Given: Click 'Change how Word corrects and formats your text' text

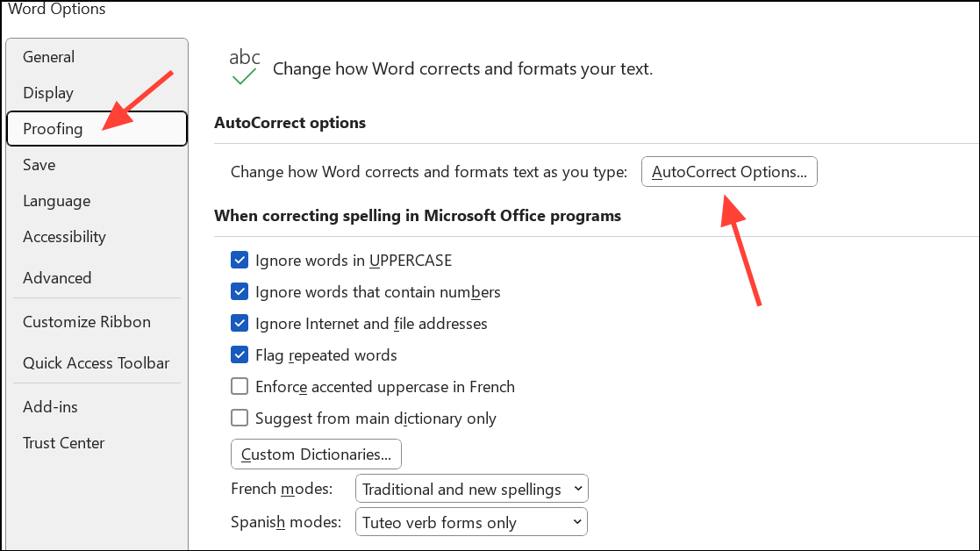Looking at the screenshot, I should (x=462, y=68).
